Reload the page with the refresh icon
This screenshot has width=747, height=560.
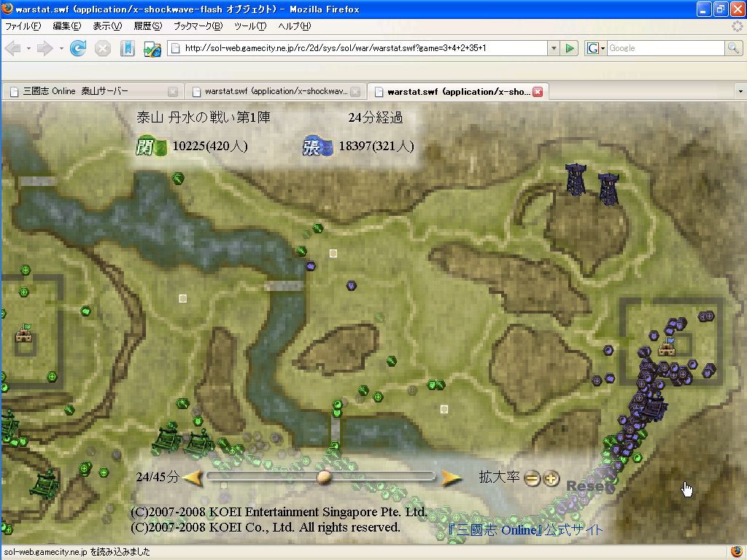point(78,48)
